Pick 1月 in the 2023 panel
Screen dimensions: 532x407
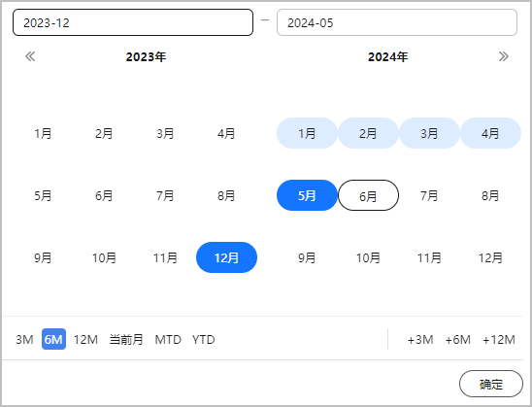[43, 133]
